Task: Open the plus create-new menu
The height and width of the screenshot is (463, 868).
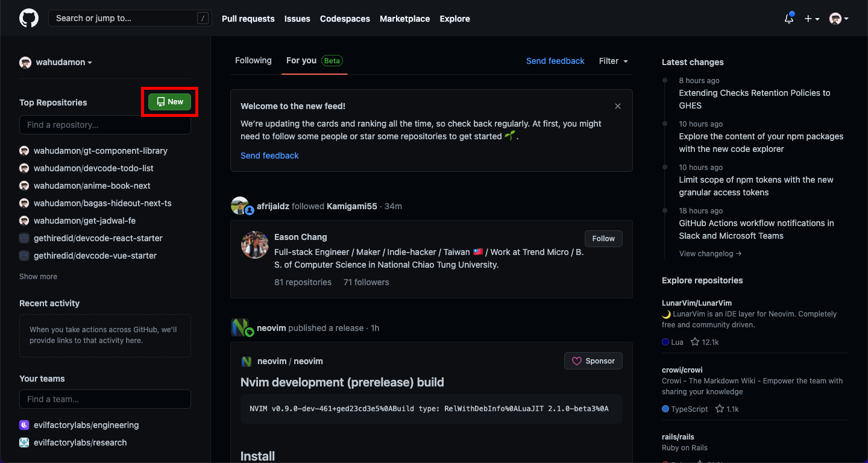Action: tap(812, 19)
